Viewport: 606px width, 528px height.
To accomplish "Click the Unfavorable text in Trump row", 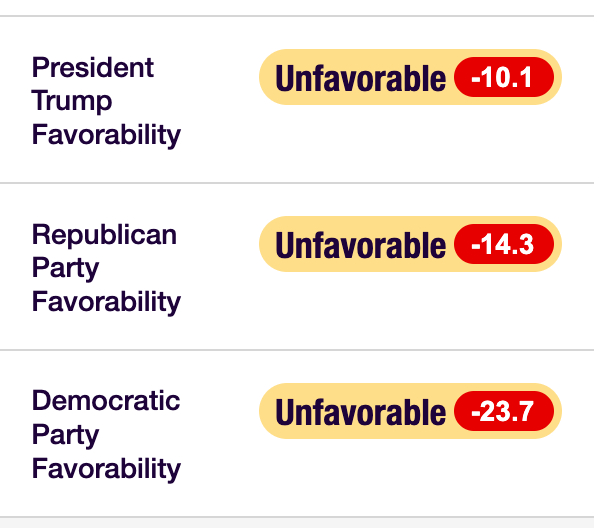I will pyautogui.click(x=359, y=78).
